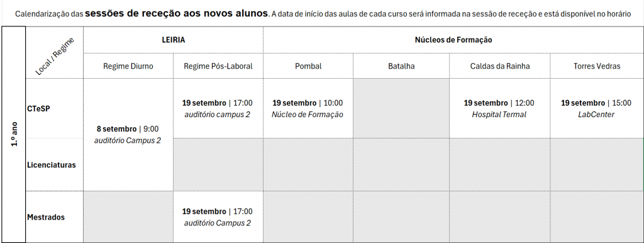
Task: Click the Pombal column header
Action: pos(308,66)
